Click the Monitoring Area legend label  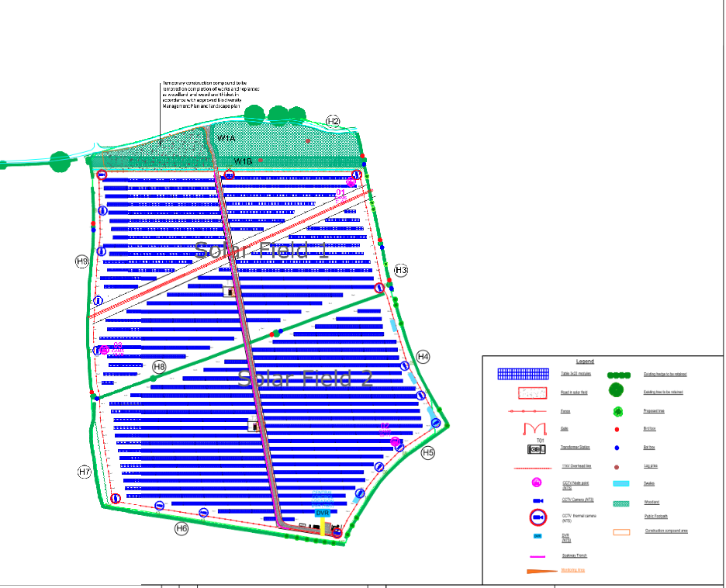coord(572,570)
